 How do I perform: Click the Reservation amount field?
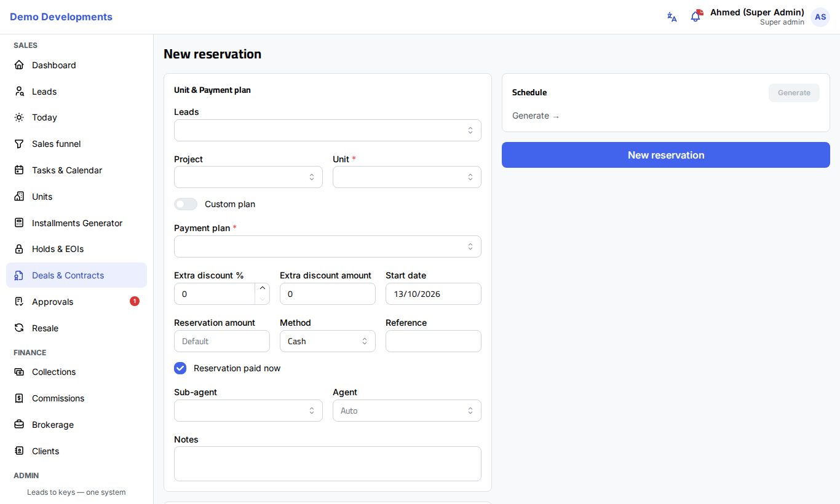point(222,341)
